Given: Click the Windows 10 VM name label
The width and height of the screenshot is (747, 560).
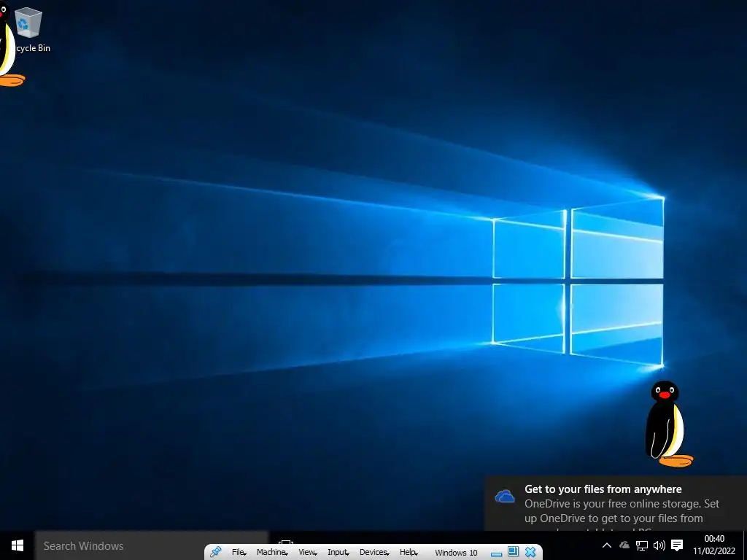Looking at the screenshot, I should click(456, 553).
